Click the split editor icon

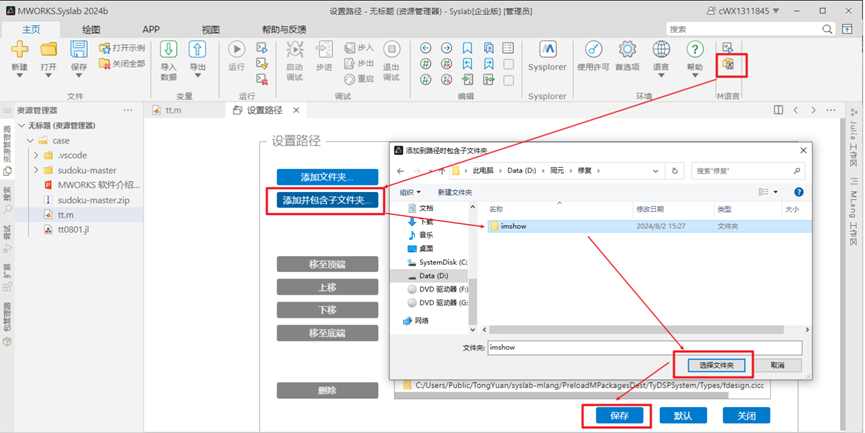(778, 110)
